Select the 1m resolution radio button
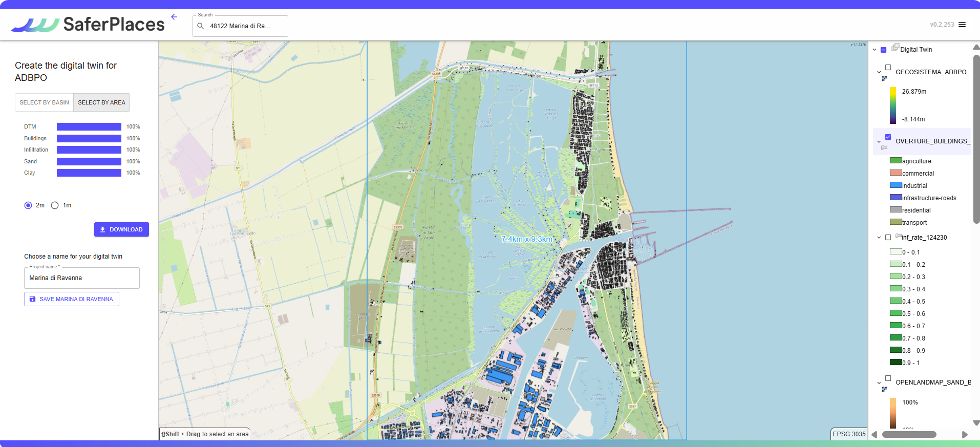The height and width of the screenshot is (447, 980). pos(55,205)
